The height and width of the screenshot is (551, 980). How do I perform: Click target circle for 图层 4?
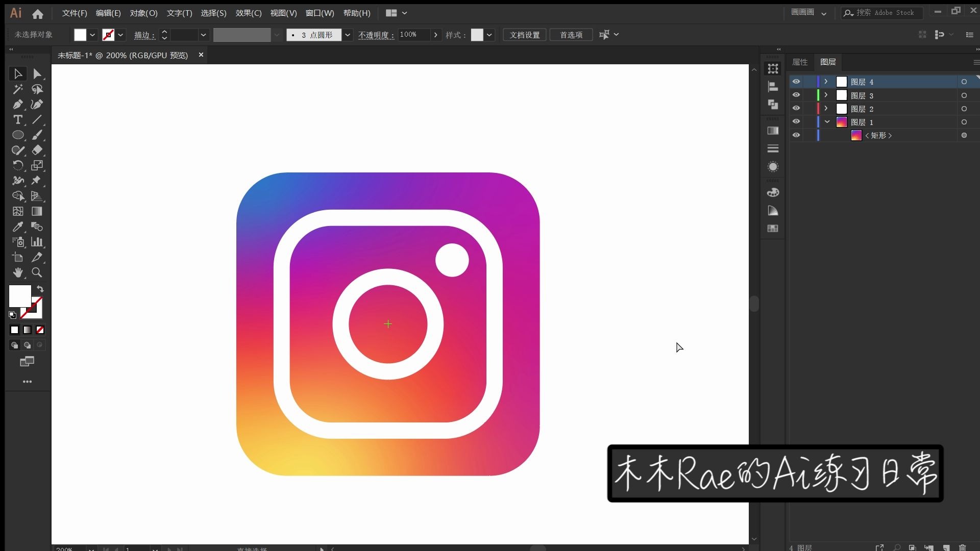[964, 82]
